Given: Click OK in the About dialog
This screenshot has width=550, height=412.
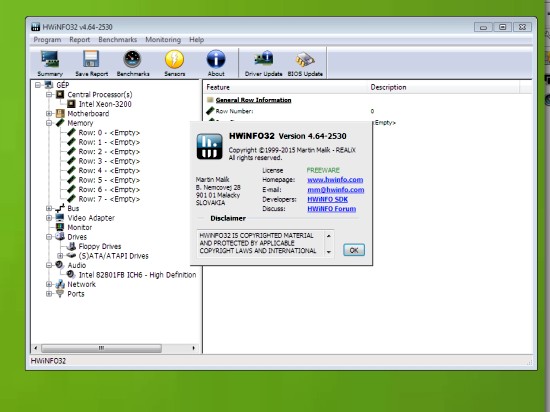Looking at the screenshot, I should [x=354, y=250].
